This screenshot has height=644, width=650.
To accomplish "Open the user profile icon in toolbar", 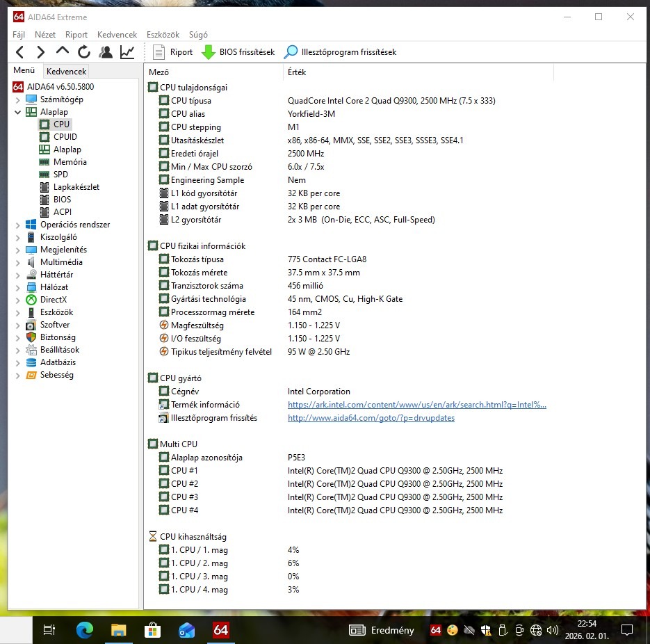I will pos(106,52).
